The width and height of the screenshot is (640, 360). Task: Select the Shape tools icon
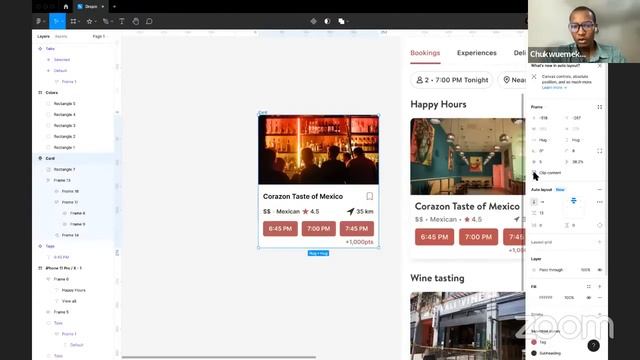[89, 21]
